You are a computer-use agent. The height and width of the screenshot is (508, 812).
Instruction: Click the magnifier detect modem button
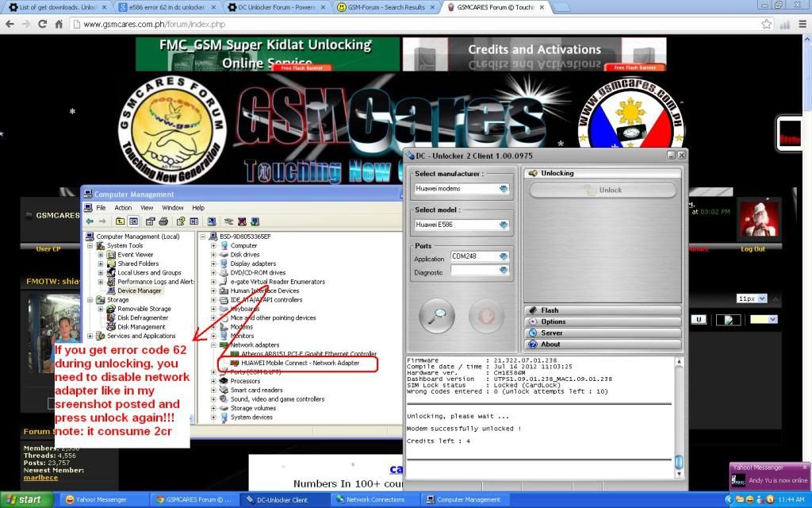coord(436,317)
